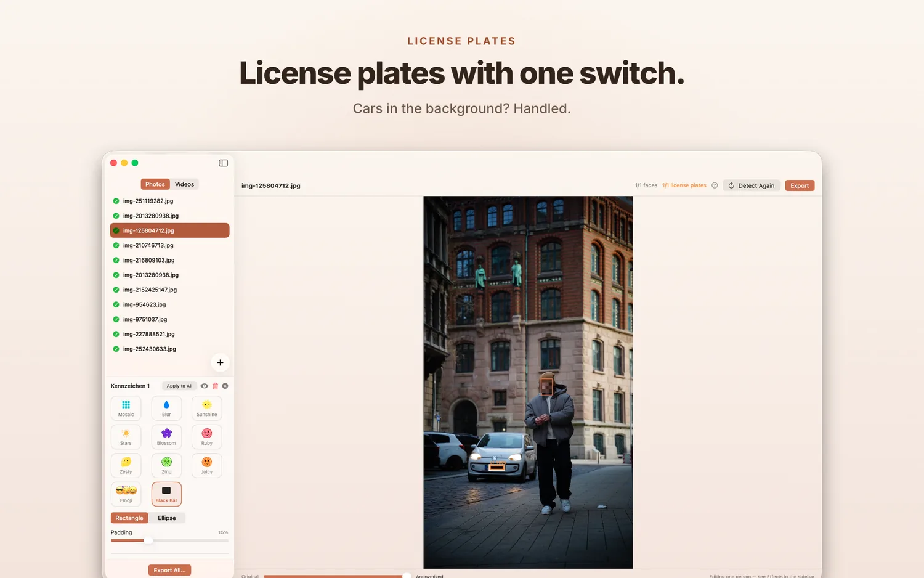
Task: Click Apply to All
Action: [179, 386]
